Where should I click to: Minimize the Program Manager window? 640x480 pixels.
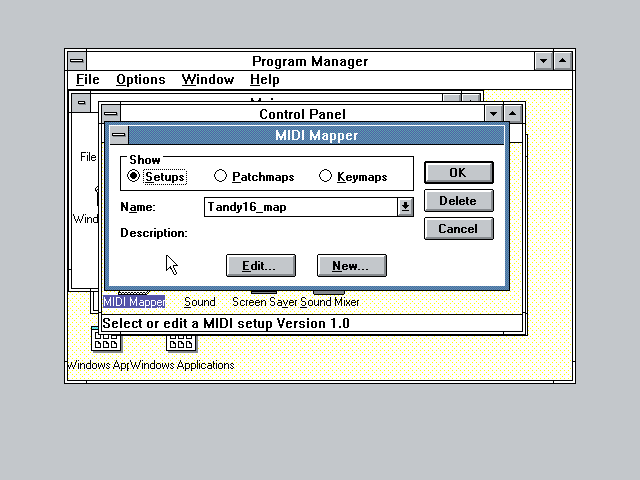(543, 61)
